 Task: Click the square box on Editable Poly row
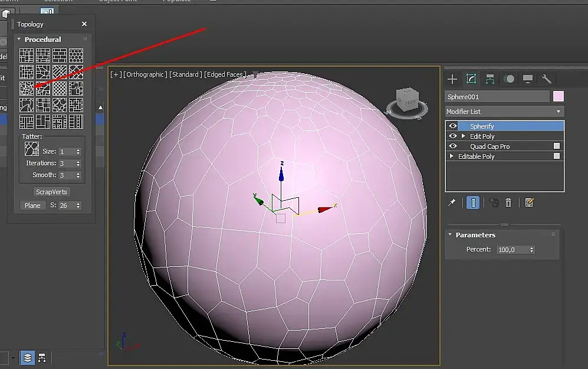pos(557,156)
